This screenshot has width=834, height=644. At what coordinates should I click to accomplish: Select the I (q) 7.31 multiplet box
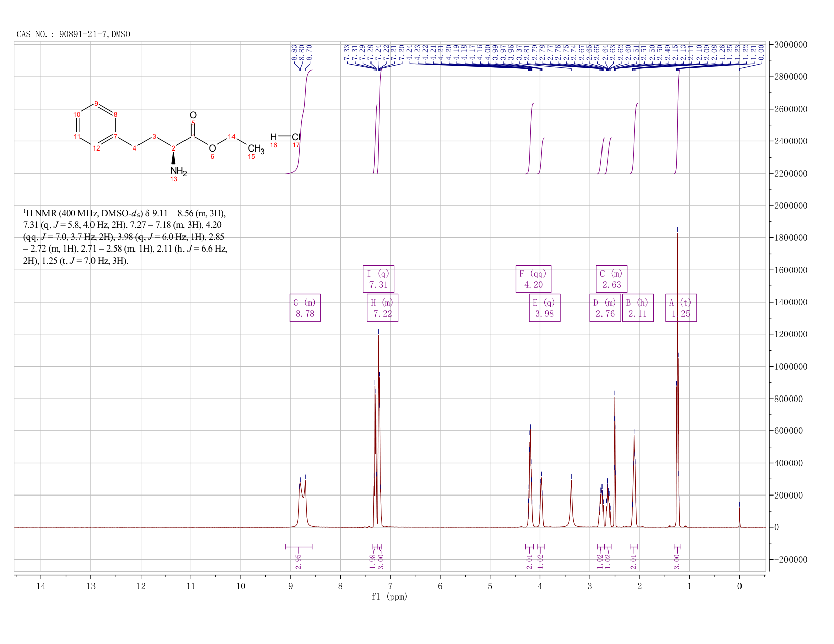pos(379,279)
